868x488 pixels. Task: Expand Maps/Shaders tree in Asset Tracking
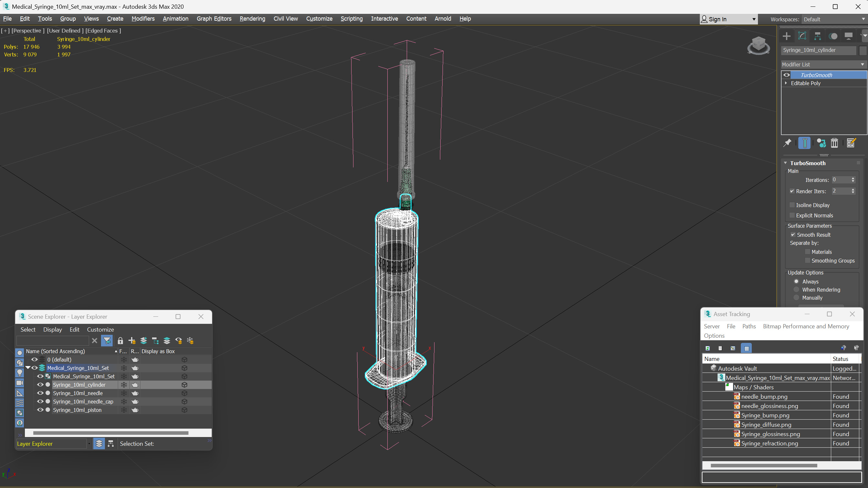(x=729, y=387)
